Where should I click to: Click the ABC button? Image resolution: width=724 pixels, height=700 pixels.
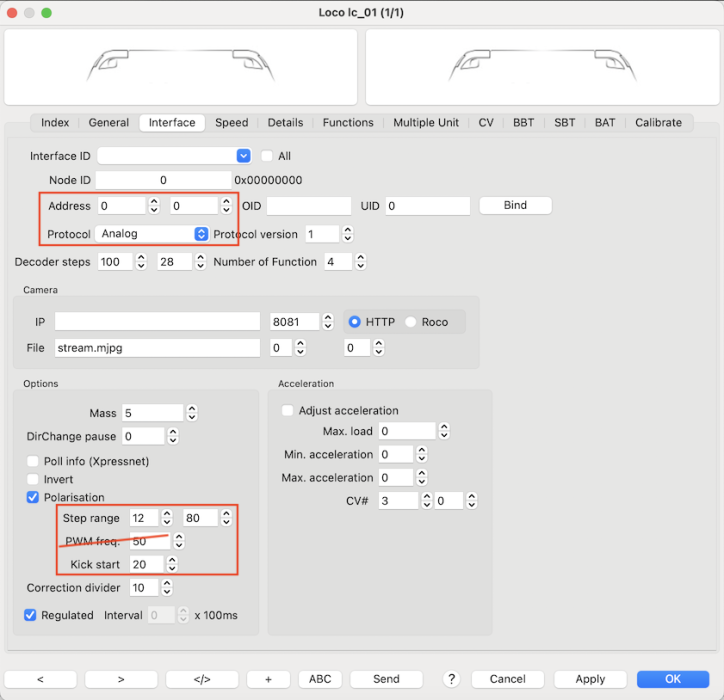[320, 679]
